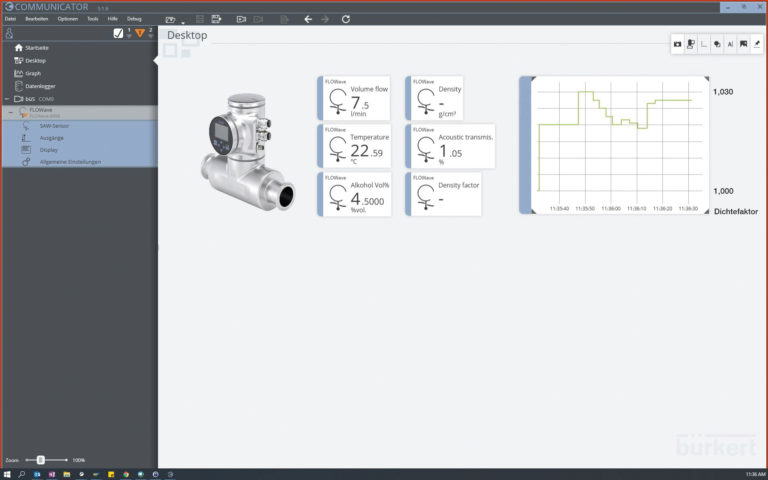Click the refresh arrow in top toolbar
Screen dimensions: 768x480
pyautogui.click(x=346, y=19)
